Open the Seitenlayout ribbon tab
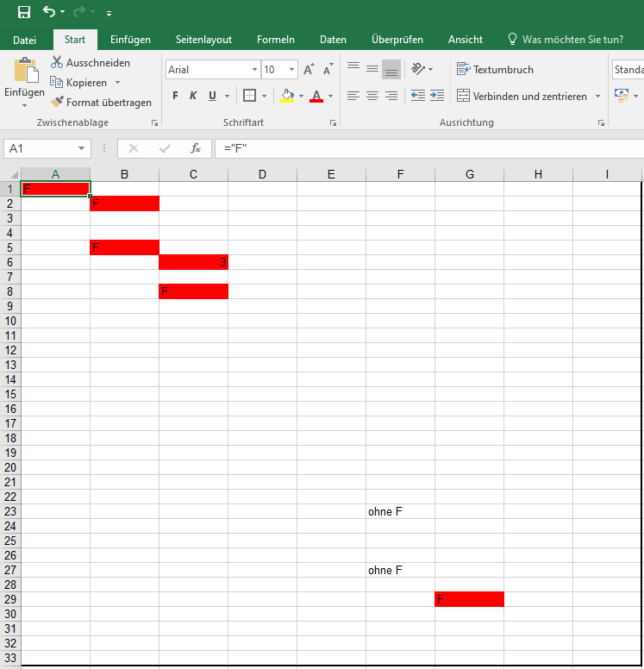 (203, 40)
